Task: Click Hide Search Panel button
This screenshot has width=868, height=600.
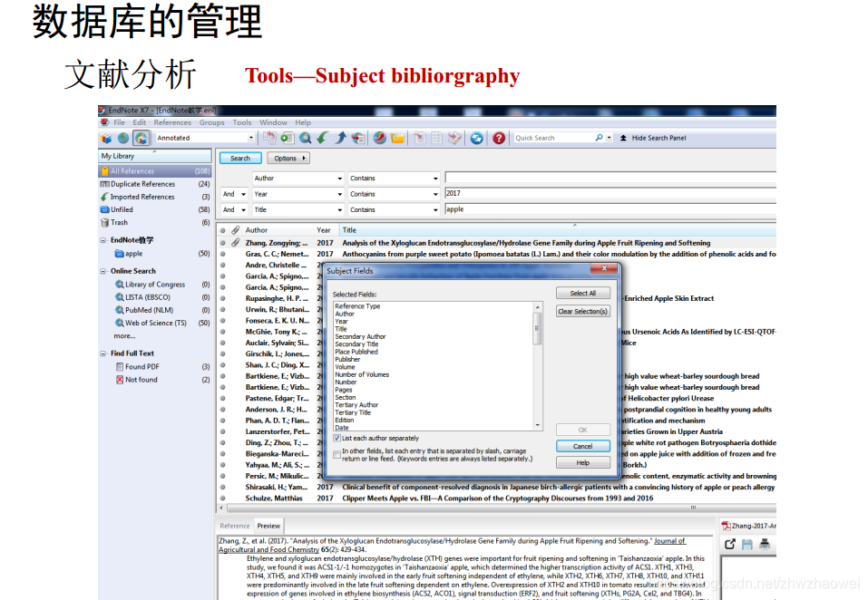Action: pyautogui.click(x=653, y=138)
